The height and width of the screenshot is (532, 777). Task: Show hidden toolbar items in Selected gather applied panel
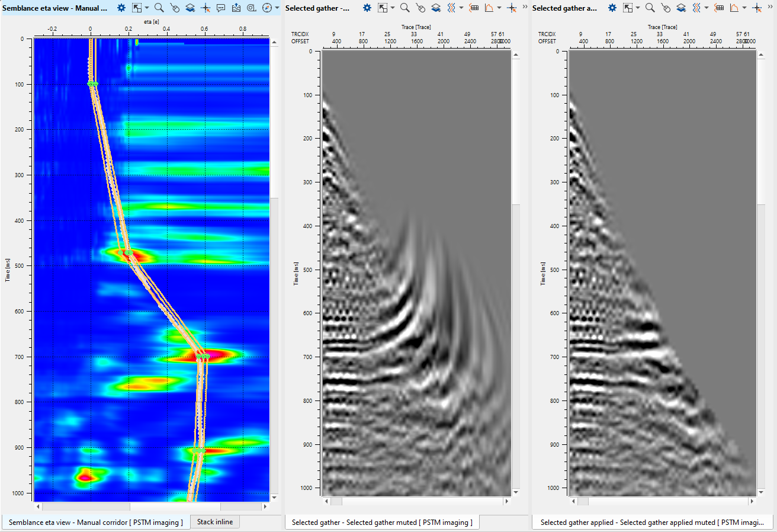tap(770, 6)
